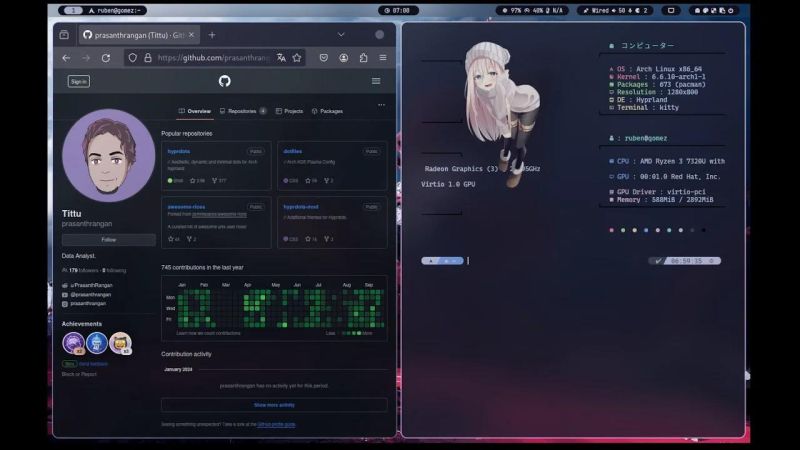The width and height of the screenshot is (800, 450).
Task: Open the GitHub header navigation menu
Action: tap(376, 81)
